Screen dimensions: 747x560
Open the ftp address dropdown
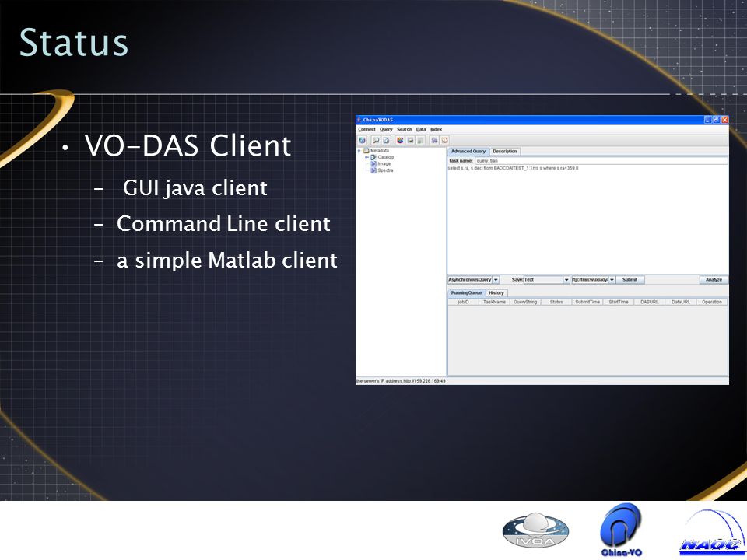(x=612, y=280)
